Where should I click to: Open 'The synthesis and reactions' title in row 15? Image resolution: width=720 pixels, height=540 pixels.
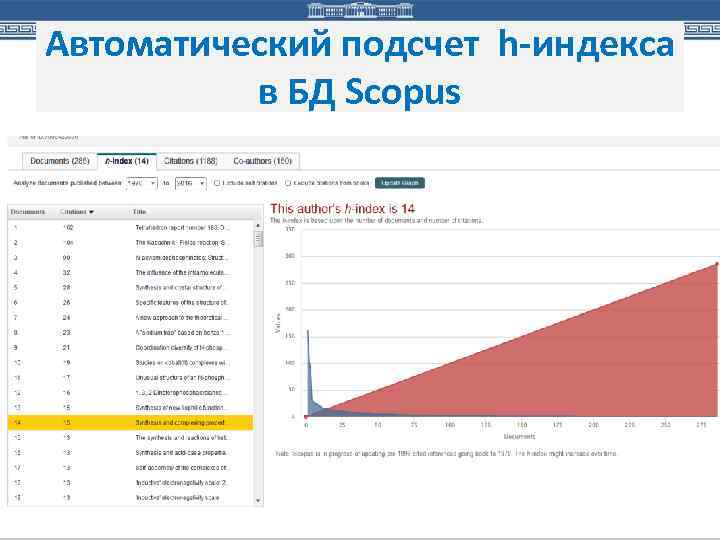(182, 438)
